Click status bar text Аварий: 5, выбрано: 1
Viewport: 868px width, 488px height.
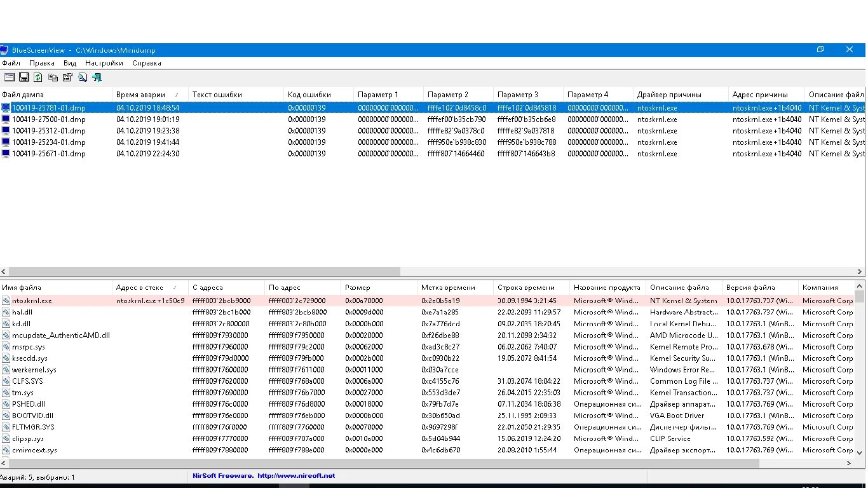point(37,477)
